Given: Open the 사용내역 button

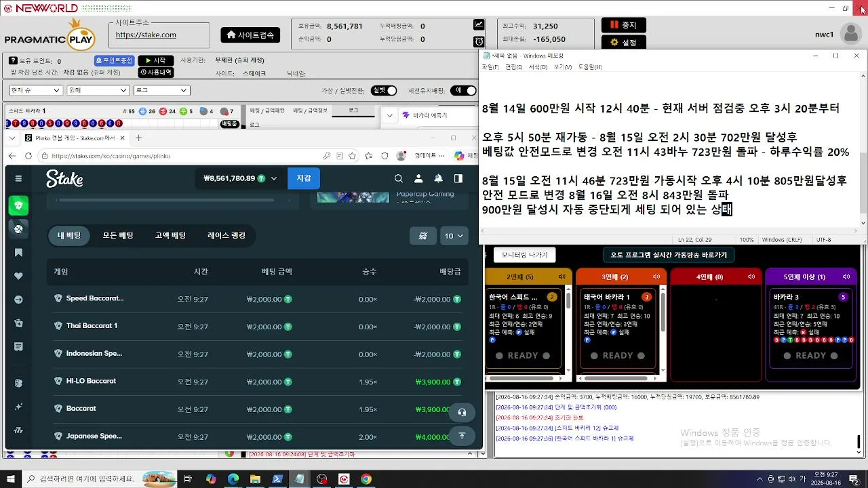Looking at the screenshot, I should 156,73.
